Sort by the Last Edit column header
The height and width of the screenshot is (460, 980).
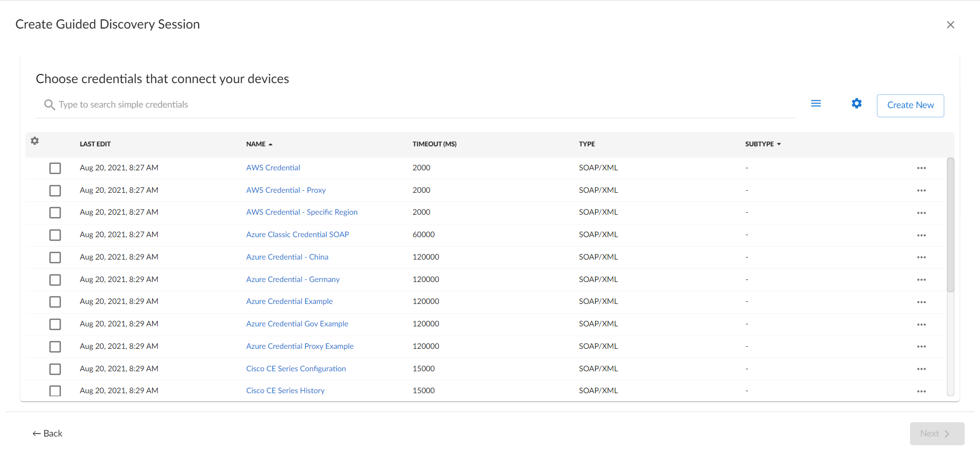(95, 144)
